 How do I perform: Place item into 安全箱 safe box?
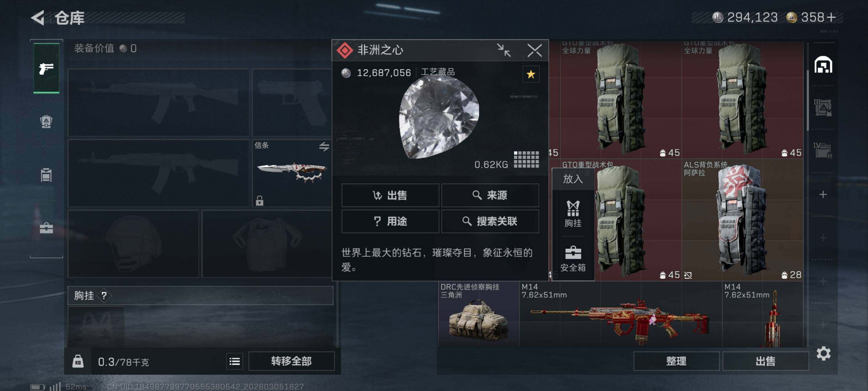(573, 258)
